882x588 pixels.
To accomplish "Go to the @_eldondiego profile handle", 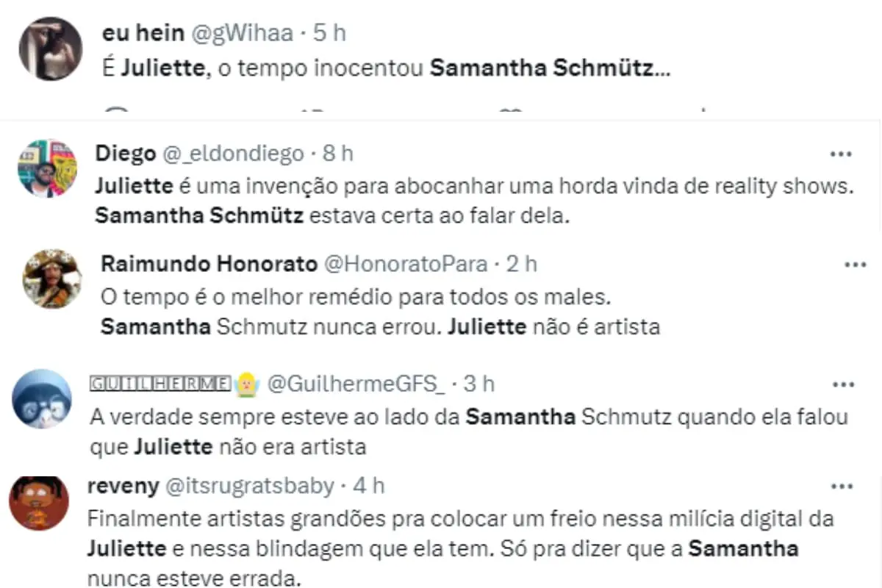I will (x=232, y=153).
